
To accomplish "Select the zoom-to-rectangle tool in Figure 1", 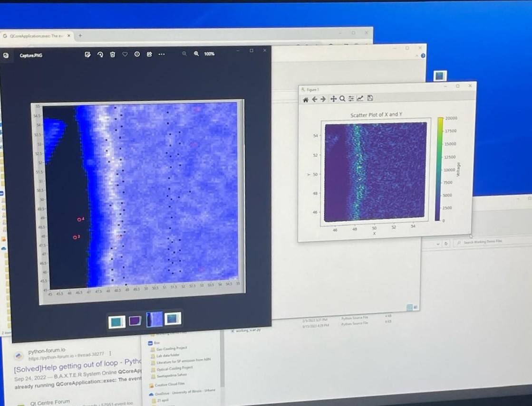I will click(342, 98).
